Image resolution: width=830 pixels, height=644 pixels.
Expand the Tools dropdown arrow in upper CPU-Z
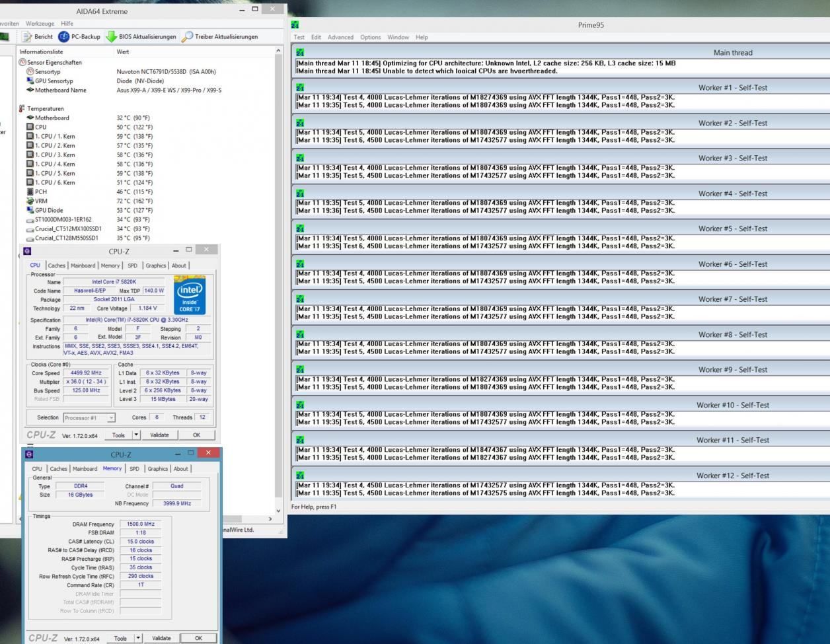[x=136, y=435]
